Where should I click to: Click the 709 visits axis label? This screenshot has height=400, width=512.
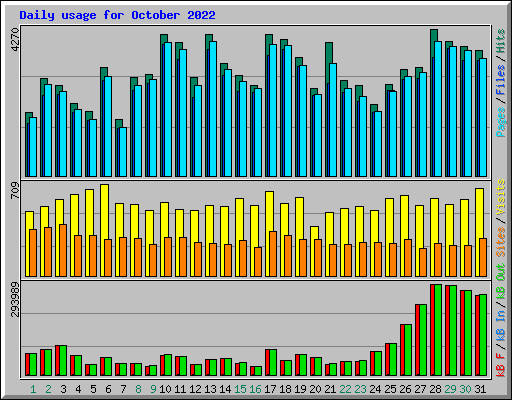click(15, 190)
